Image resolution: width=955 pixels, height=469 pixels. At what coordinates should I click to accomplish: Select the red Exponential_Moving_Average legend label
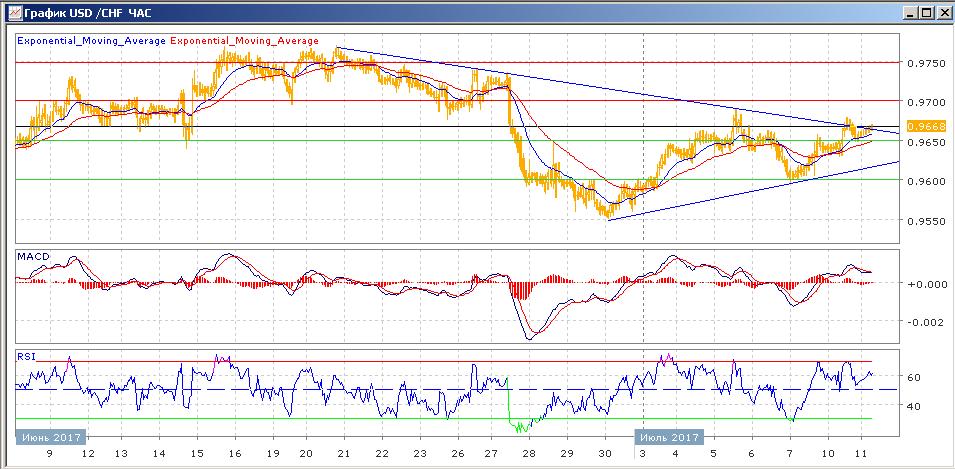click(245, 41)
